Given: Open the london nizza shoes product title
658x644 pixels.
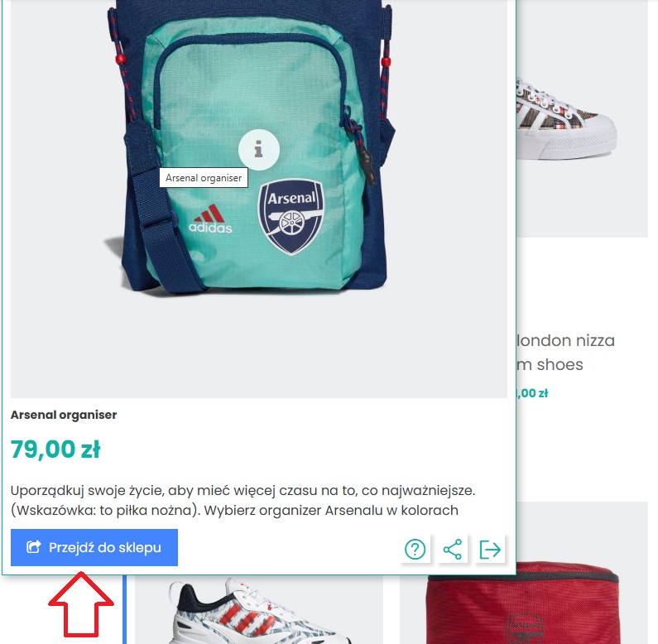Looking at the screenshot, I should pyautogui.click(x=565, y=353).
